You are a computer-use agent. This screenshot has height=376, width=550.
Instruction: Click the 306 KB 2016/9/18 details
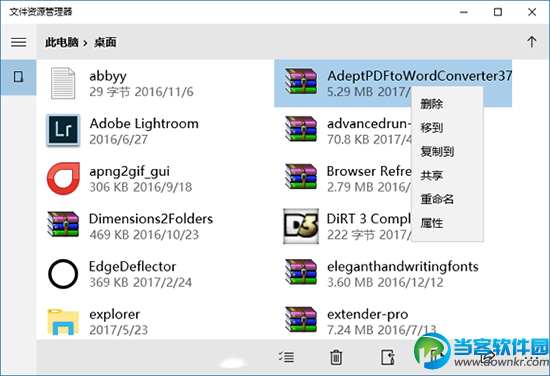(x=140, y=187)
